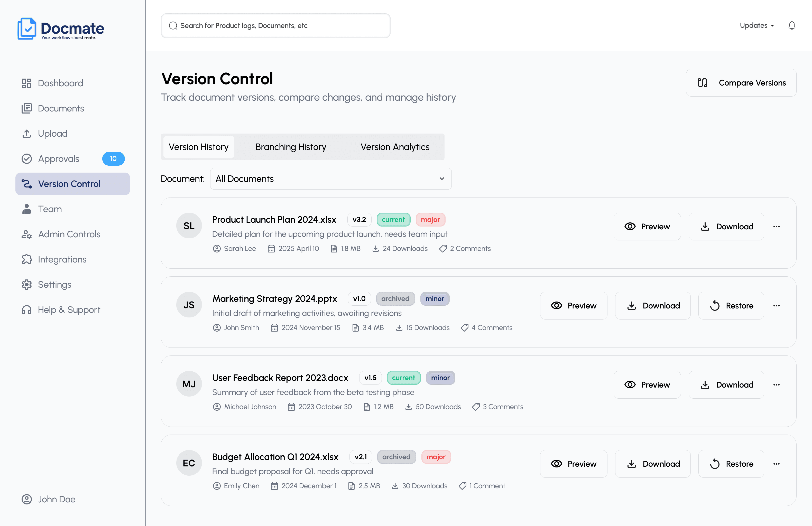Open the notifications bell
This screenshot has height=526, width=812.
pyautogui.click(x=792, y=26)
